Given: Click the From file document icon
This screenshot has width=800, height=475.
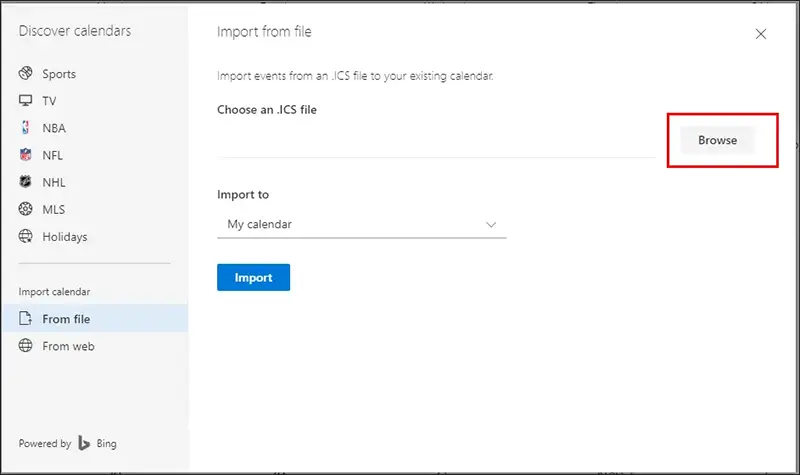Looking at the screenshot, I should (x=26, y=319).
